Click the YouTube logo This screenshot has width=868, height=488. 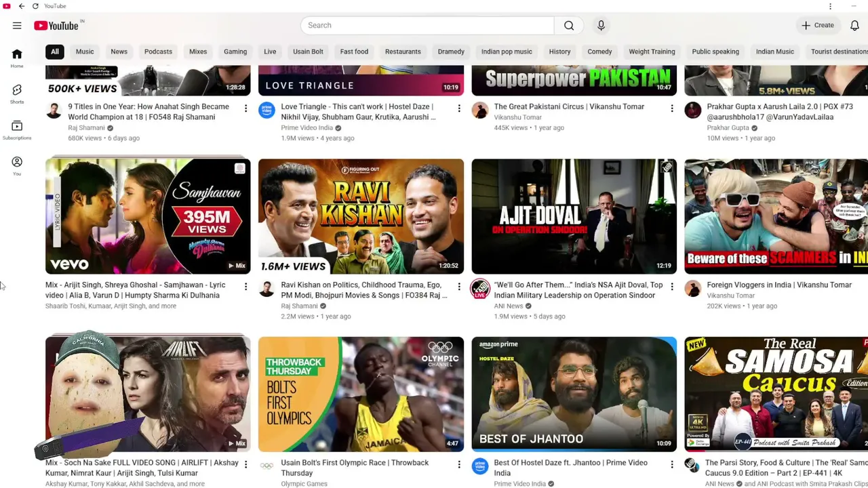(x=57, y=26)
